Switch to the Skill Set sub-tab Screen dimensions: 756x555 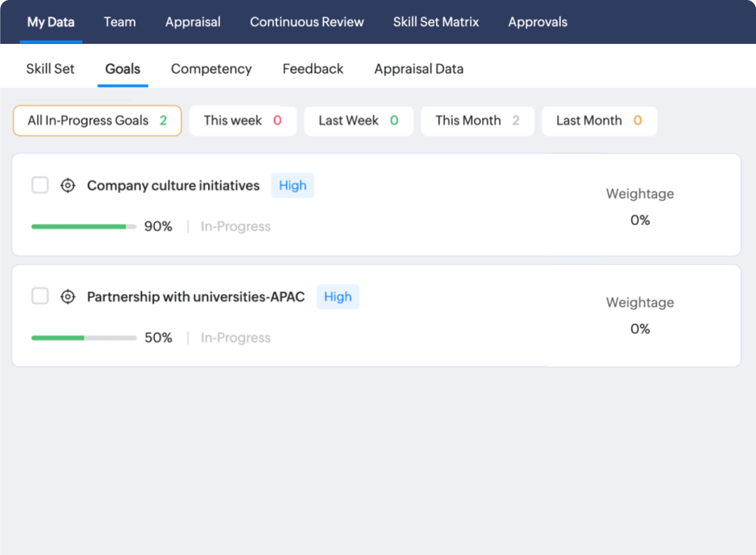[x=50, y=69]
